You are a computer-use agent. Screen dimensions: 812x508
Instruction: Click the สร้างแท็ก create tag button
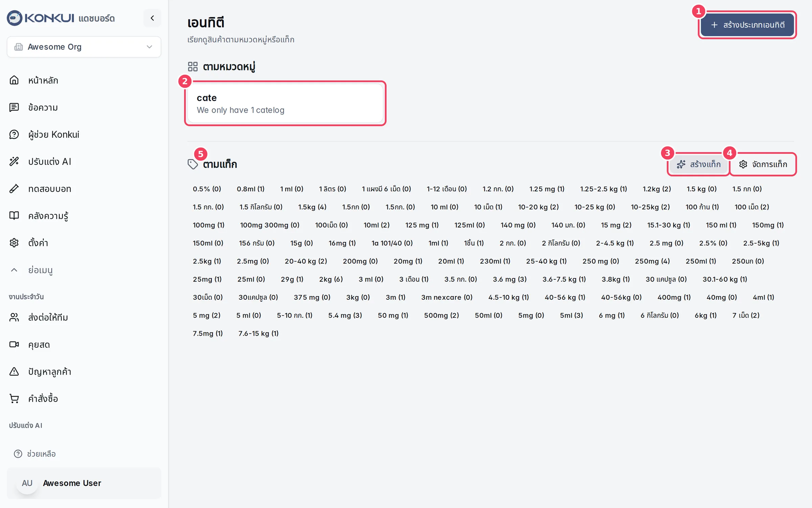[x=699, y=164]
